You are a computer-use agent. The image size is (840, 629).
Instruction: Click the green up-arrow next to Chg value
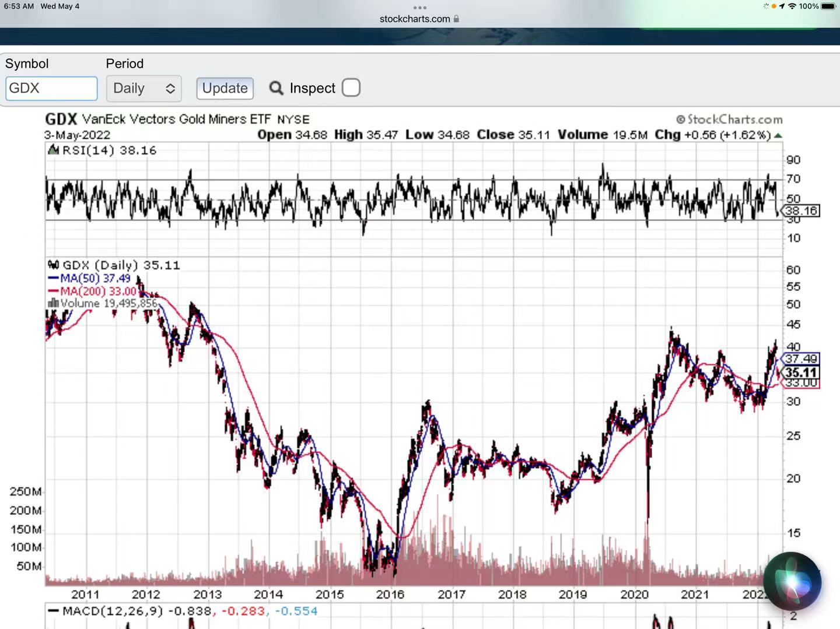click(778, 135)
